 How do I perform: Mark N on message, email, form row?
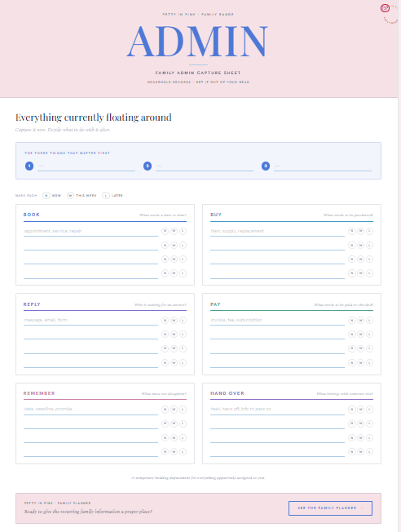pyautogui.click(x=165, y=321)
